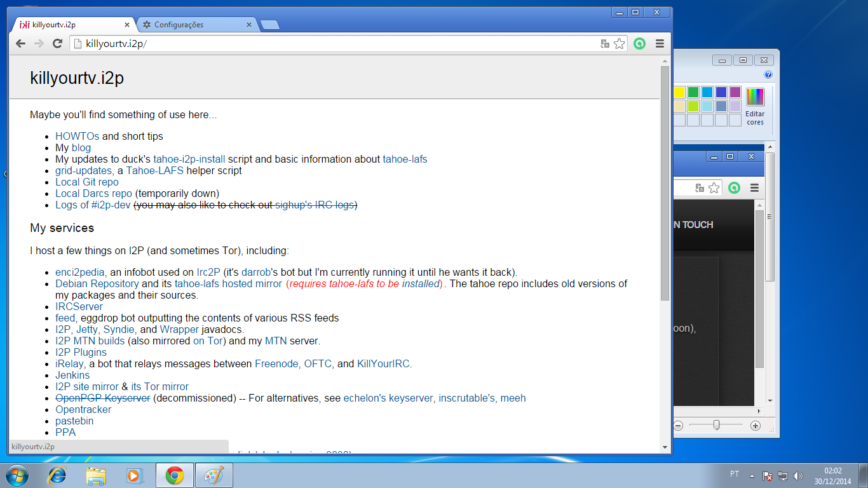Reload the killyourtv.i2p page
The image size is (868, 488).
pos(57,44)
